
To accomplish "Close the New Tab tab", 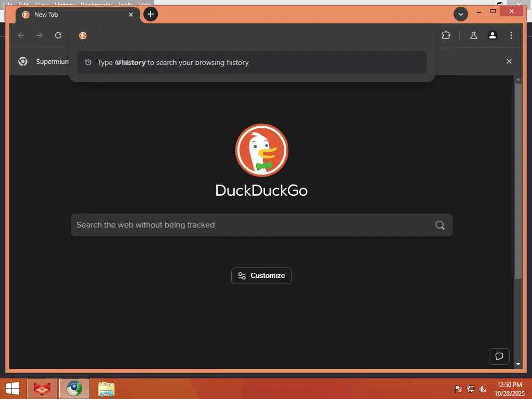I will 131,15.
